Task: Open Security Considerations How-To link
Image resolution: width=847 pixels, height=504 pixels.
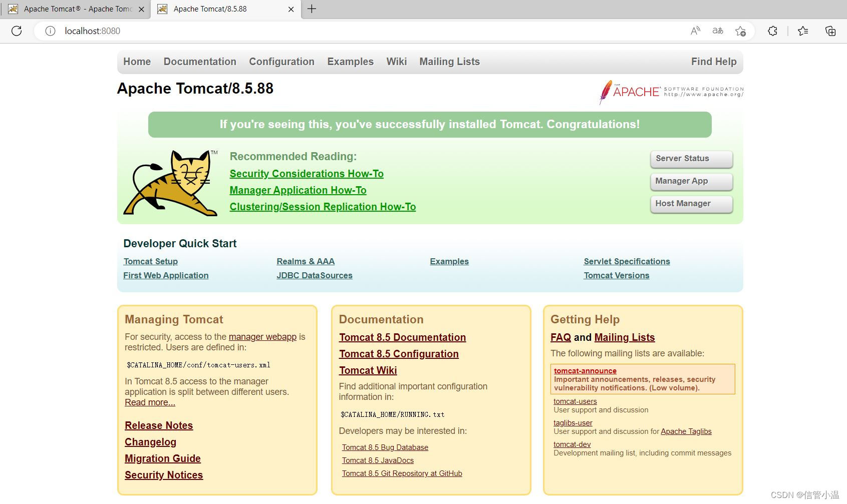Action: [x=307, y=174]
